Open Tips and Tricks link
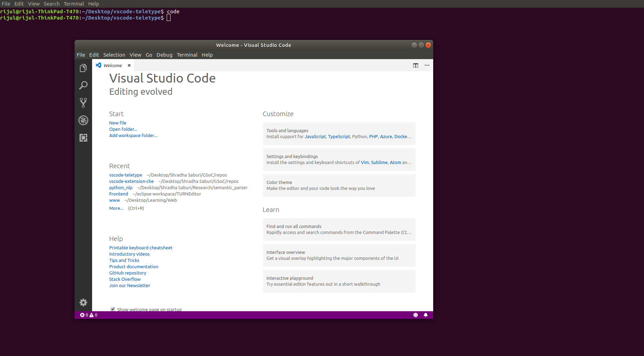The width and height of the screenshot is (644, 356). [x=124, y=260]
